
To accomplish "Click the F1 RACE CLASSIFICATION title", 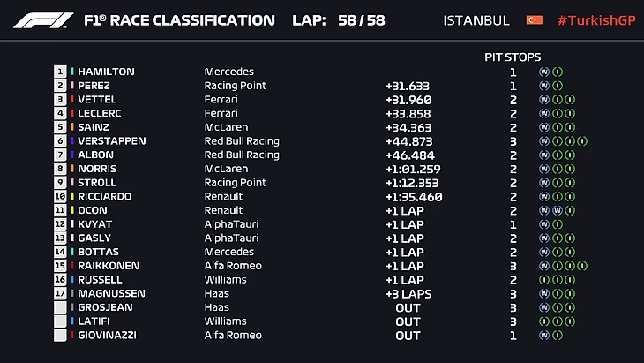I will (x=178, y=20).
